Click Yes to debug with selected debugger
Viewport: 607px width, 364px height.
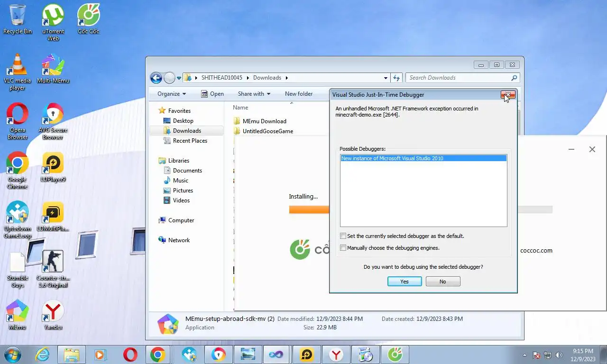point(405,282)
